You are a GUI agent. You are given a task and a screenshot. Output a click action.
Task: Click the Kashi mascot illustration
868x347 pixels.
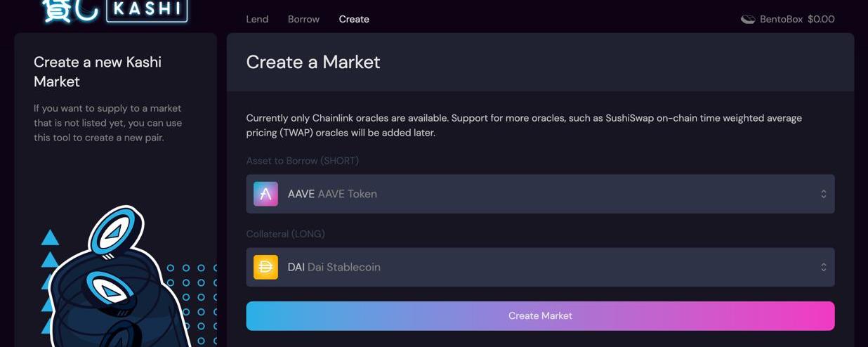[116, 281]
